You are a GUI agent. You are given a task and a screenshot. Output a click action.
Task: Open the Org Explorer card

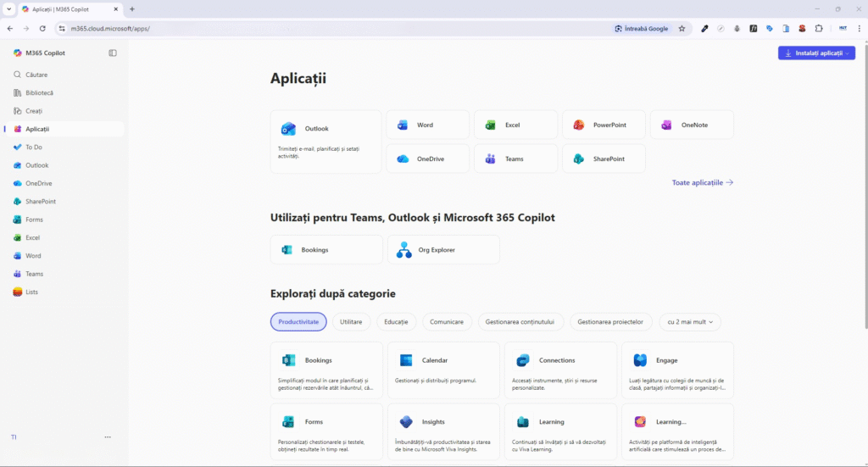pyautogui.click(x=443, y=250)
